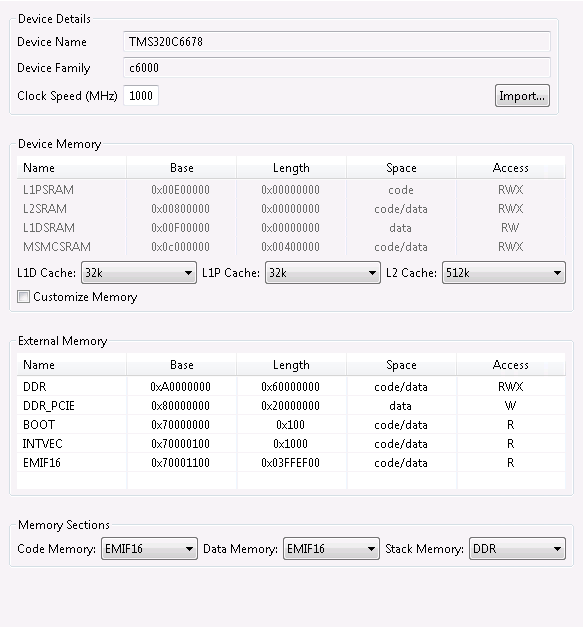The image size is (583, 627).
Task: Click length value 0x60000000
Action: tap(290, 387)
